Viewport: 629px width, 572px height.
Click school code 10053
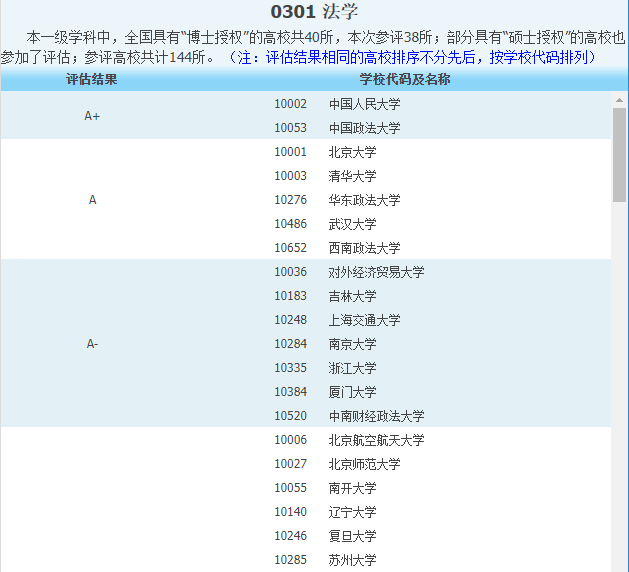coord(290,128)
